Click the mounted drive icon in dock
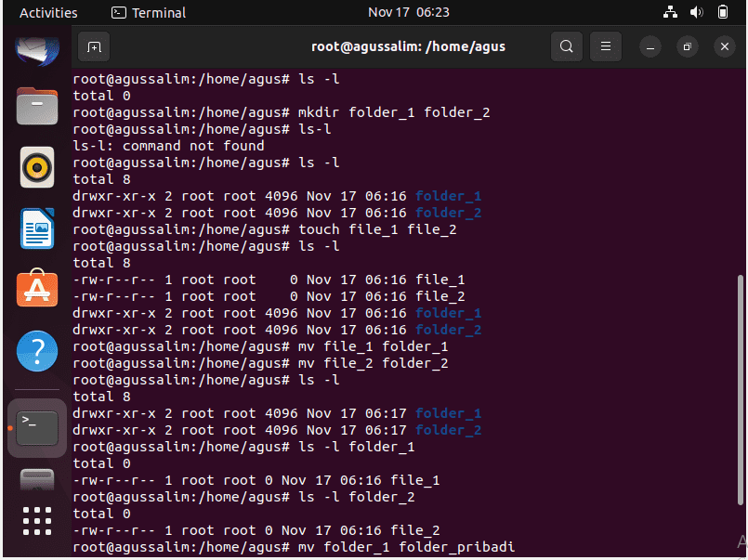This screenshot has height=560, width=748. click(x=37, y=479)
